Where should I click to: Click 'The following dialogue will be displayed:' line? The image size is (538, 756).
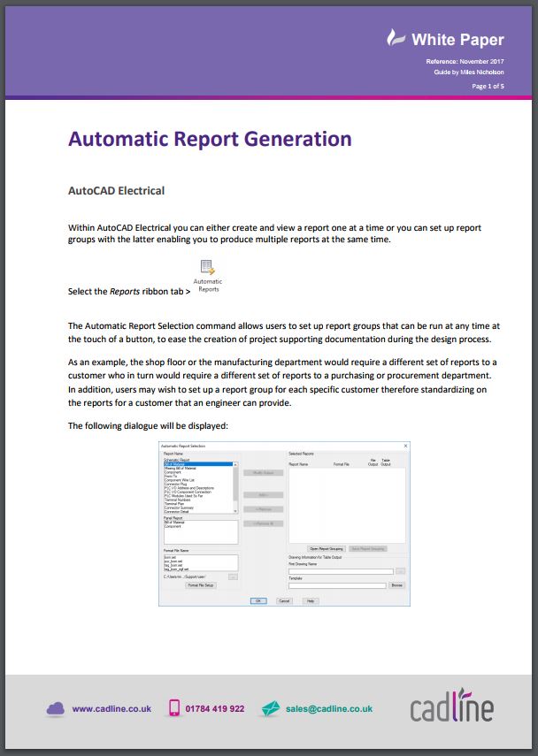[x=148, y=425]
